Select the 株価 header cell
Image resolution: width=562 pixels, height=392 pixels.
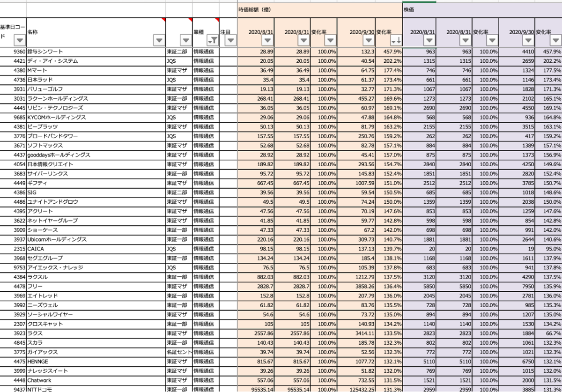click(482, 9)
